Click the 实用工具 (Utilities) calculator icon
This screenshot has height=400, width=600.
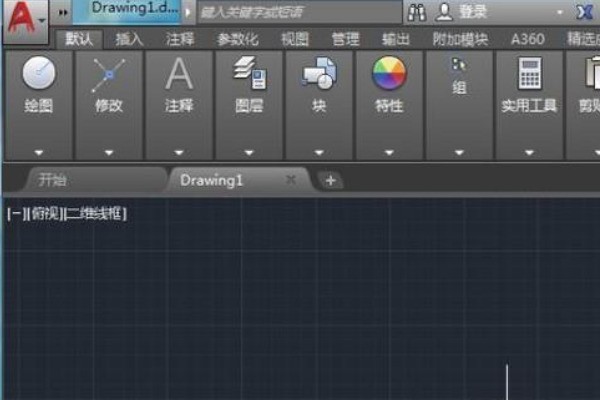pos(529,74)
